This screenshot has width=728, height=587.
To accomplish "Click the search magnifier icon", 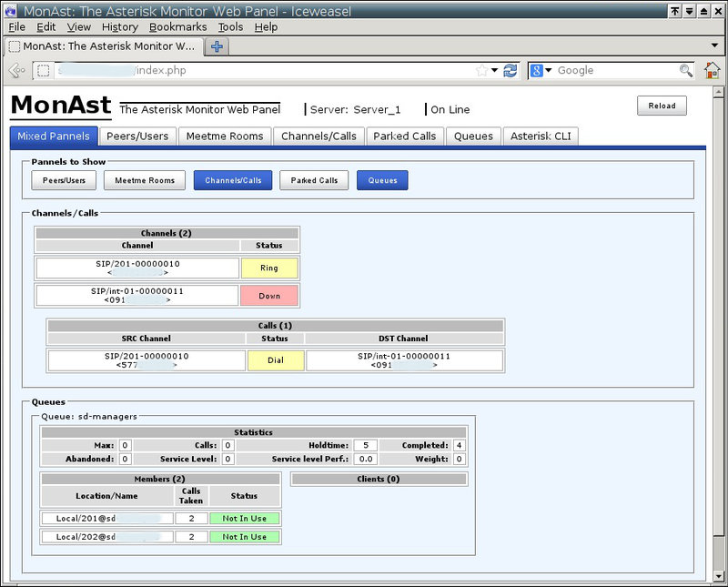I will coord(686,70).
